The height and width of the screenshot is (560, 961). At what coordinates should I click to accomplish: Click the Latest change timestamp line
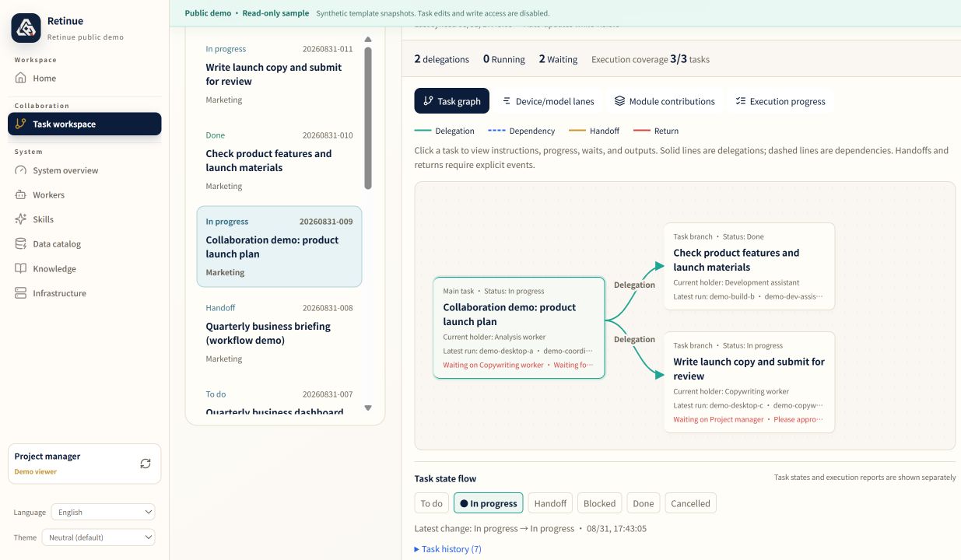(531, 529)
